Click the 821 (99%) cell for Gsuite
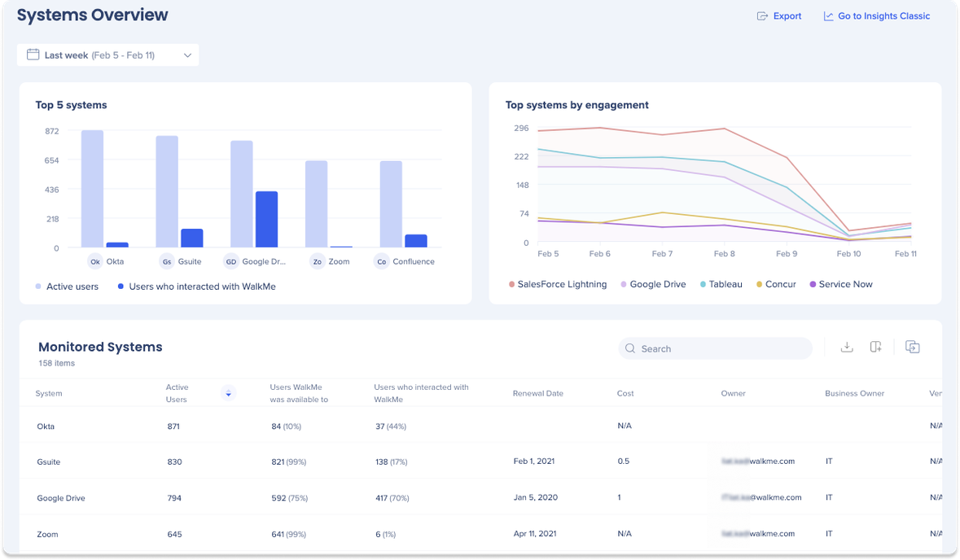The image size is (960, 560). pyautogui.click(x=289, y=462)
